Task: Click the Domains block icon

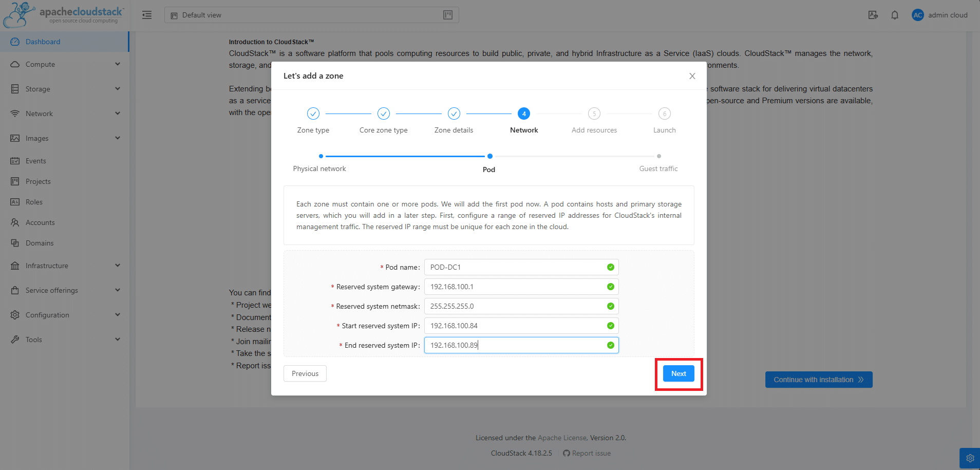Action: tap(15, 243)
